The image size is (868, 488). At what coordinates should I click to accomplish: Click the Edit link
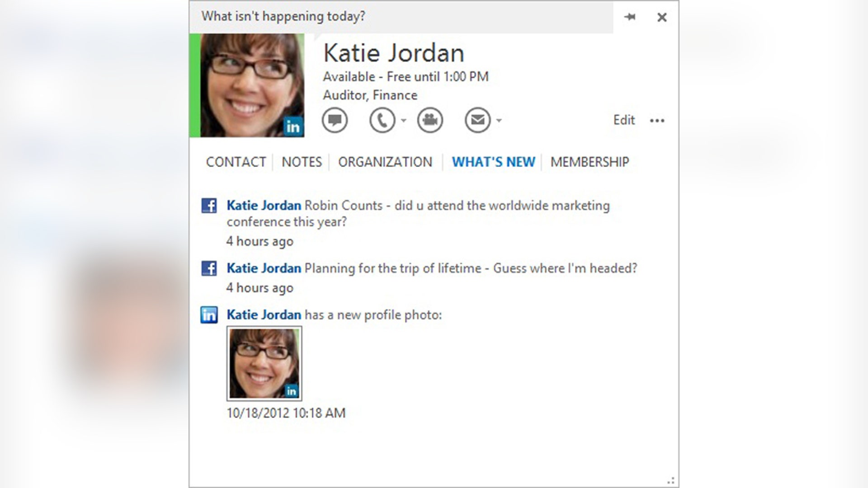[624, 120]
